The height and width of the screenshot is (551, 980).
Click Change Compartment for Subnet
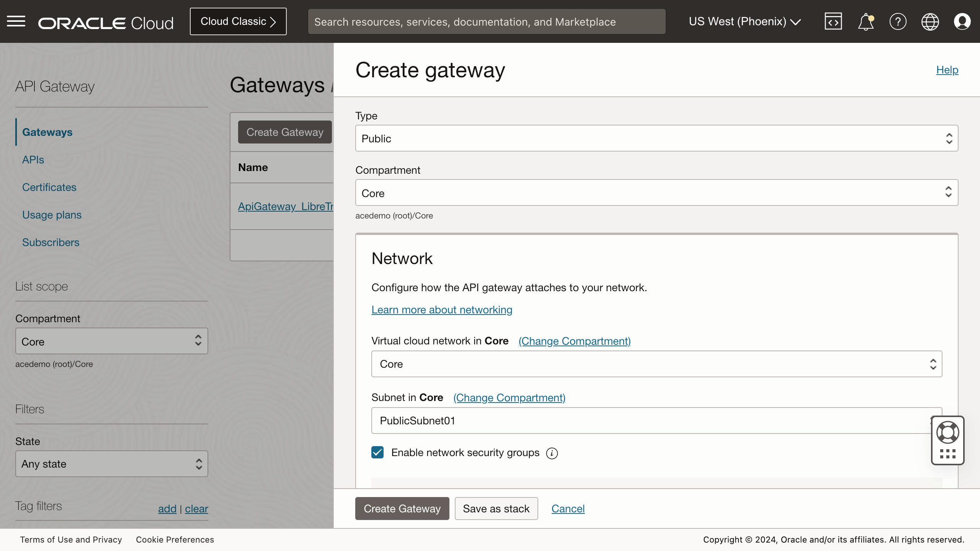(x=509, y=398)
